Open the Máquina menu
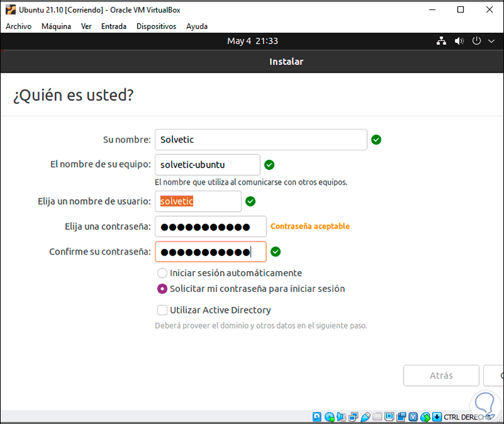This screenshot has width=504, height=424. coord(56,27)
